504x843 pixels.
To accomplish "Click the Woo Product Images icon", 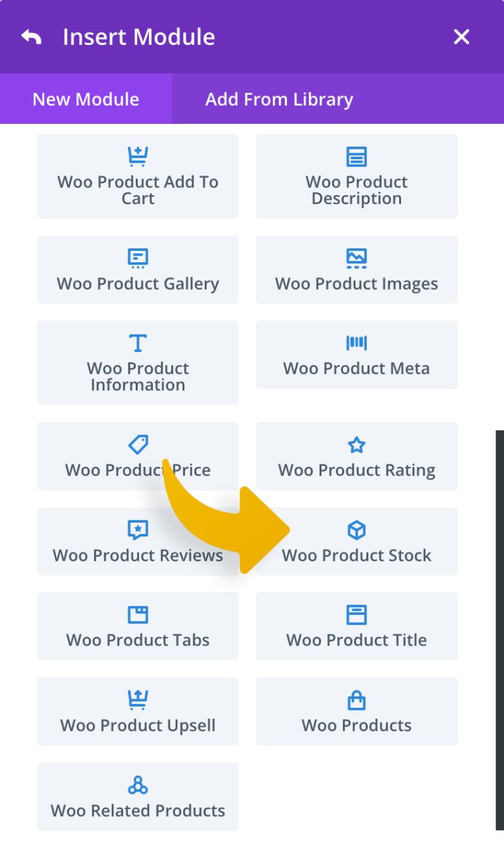I will click(x=356, y=258).
